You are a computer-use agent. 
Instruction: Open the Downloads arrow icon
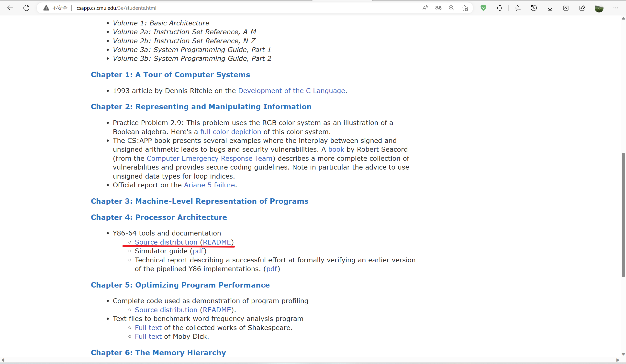pyautogui.click(x=550, y=8)
